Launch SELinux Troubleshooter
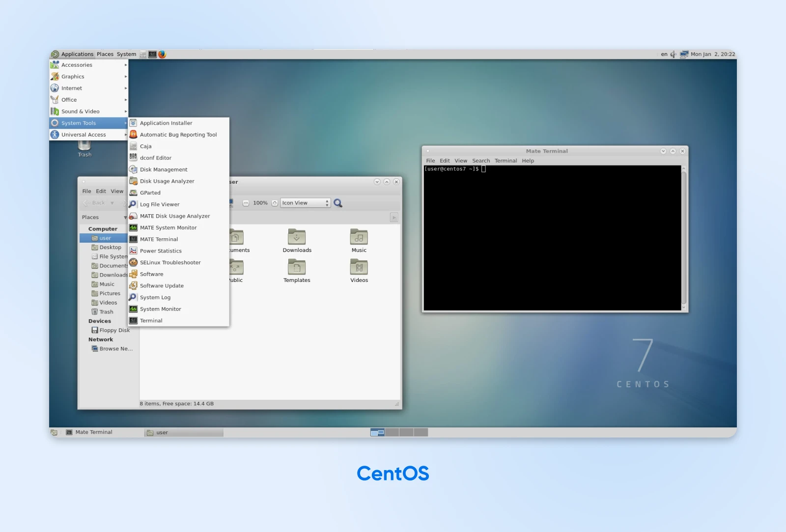This screenshot has height=532, width=786. 178,262
